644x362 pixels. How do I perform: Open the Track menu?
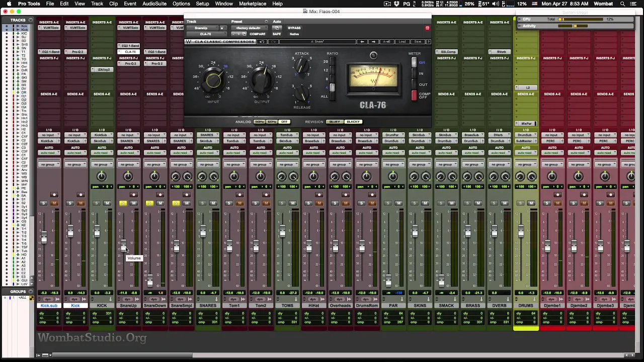(97, 4)
